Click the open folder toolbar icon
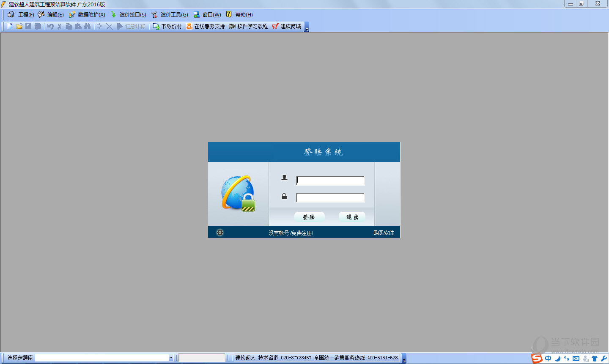609x364 pixels. click(19, 26)
